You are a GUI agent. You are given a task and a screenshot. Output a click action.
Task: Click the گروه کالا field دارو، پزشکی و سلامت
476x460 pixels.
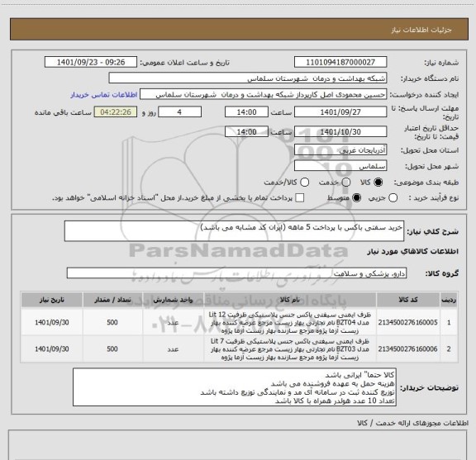[236, 273]
